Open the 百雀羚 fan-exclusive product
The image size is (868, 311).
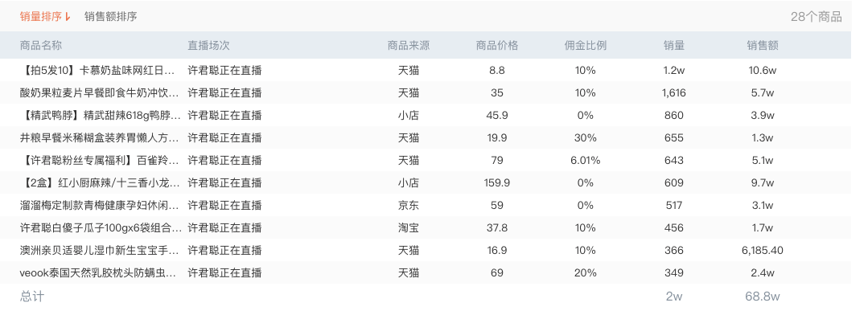pyautogui.click(x=101, y=161)
